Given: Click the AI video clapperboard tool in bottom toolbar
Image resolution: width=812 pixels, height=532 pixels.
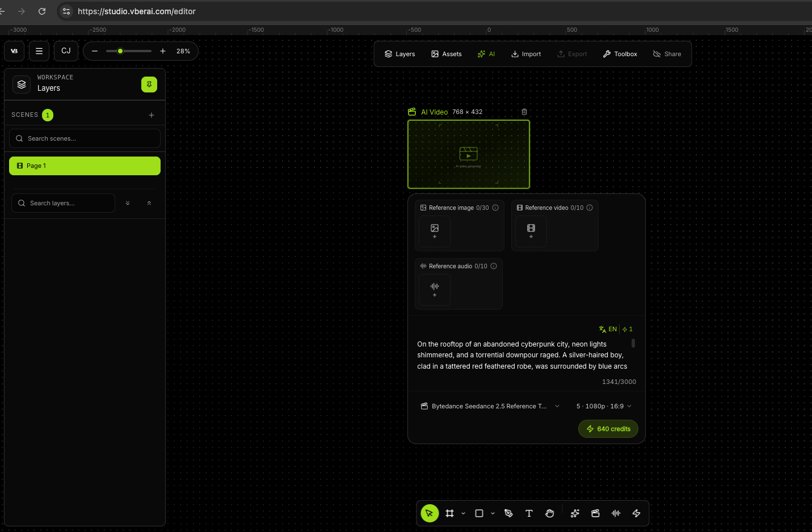Looking at the screenshot, I should [595, 513].
